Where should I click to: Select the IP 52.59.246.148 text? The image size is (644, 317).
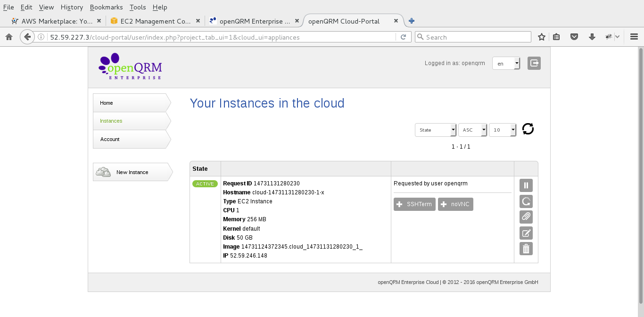(245, 256)
